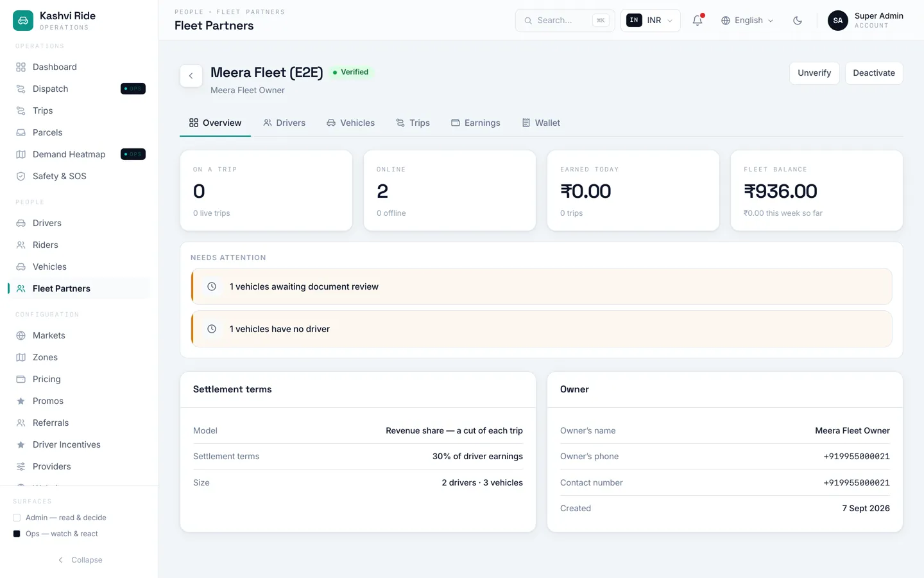Open the English language dropdown

pyautogui.click(x=748, y=21)
